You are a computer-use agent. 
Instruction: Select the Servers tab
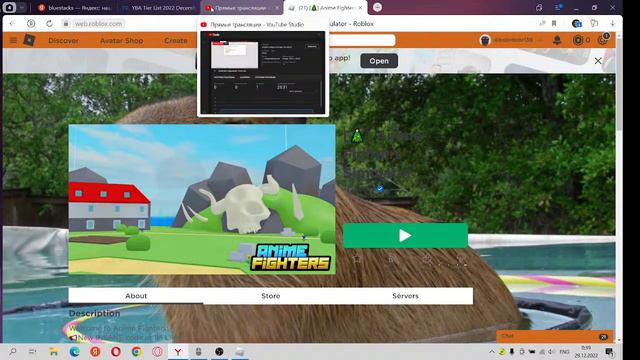pyautogui.click(x=405, y=296)
